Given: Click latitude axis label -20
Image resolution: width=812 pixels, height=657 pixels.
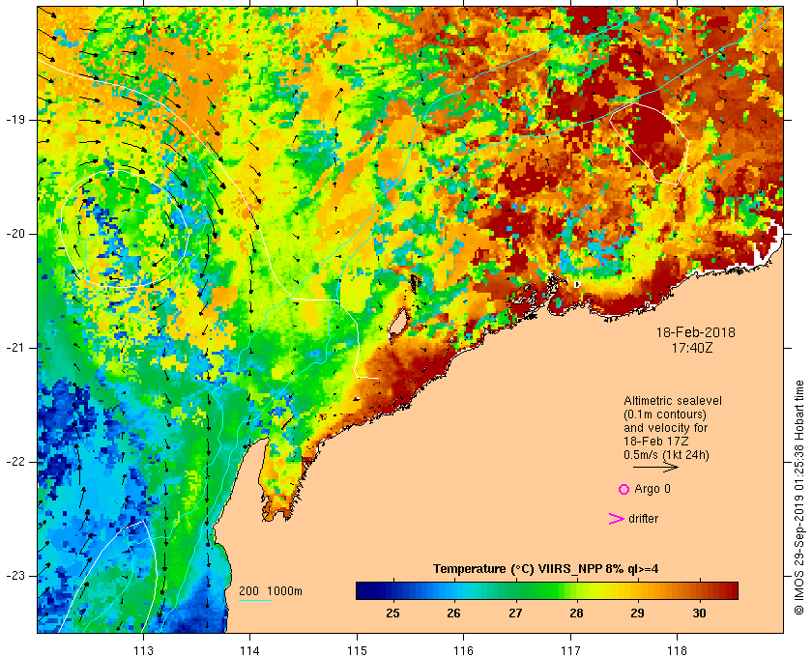Looking at the screenshot, I should (x=15, y=234).
